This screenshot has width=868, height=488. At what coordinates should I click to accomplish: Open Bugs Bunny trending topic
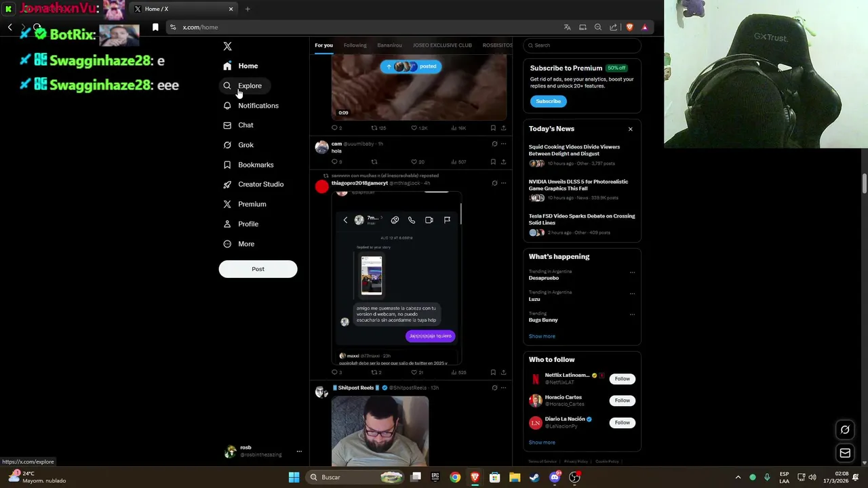point(543,320)
